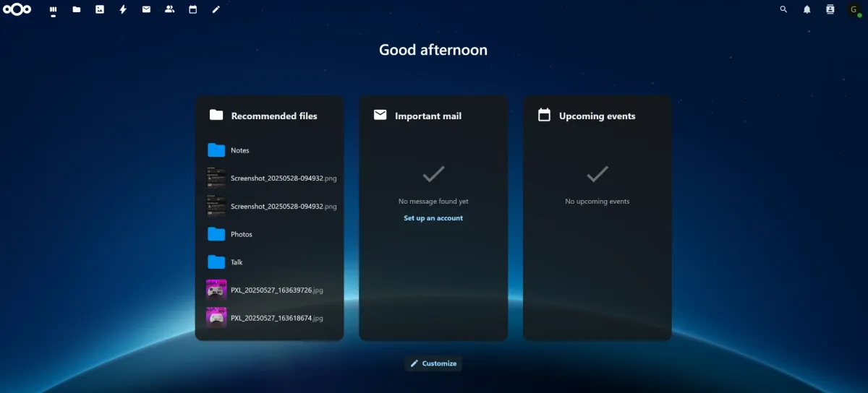Open the Activity lightning icon
This screenshot has width=868, height=393.
coord(123,9)
